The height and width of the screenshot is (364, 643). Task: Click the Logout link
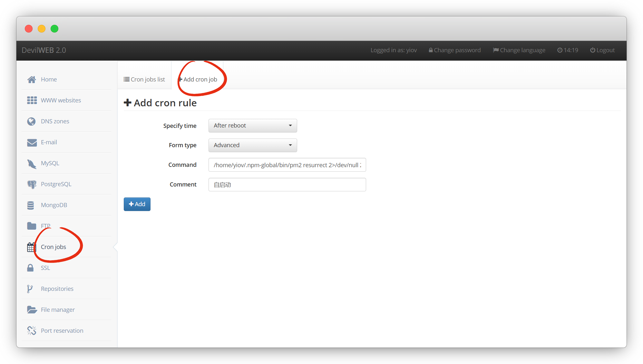(x=602, y=50)
